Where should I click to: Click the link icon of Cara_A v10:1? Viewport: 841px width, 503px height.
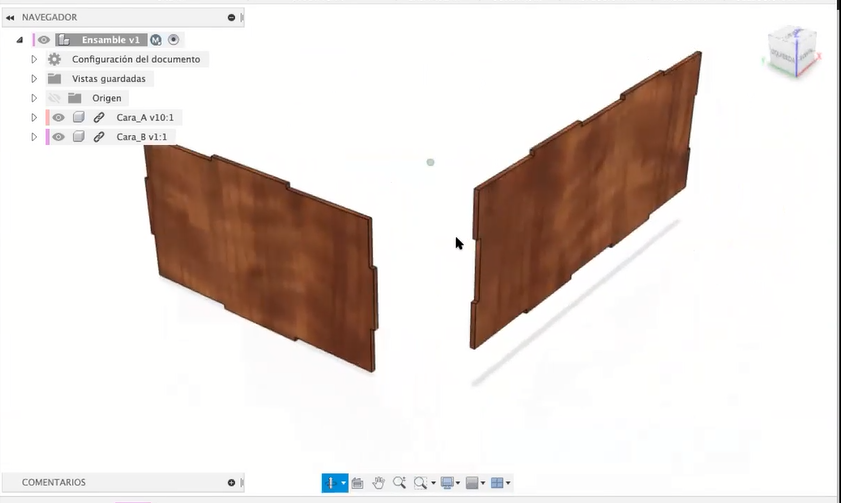tap(99, 117)
